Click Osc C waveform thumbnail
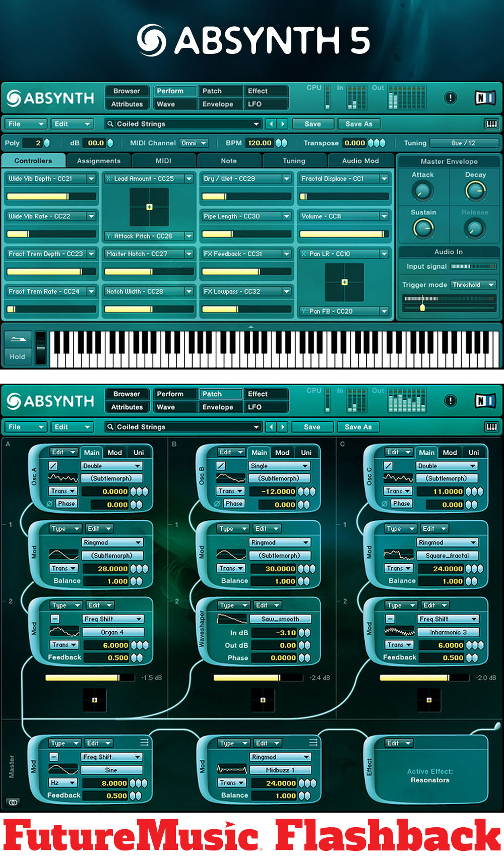The width and height of the screenshot is (504, 857). [x=398, y=478]
